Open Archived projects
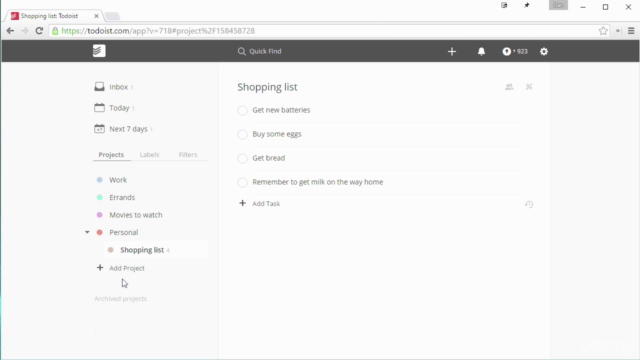640x360 pixels. point(120,299)
